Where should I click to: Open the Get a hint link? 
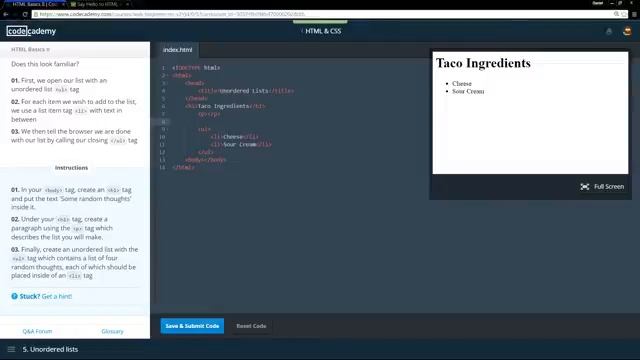pos(57,296)
